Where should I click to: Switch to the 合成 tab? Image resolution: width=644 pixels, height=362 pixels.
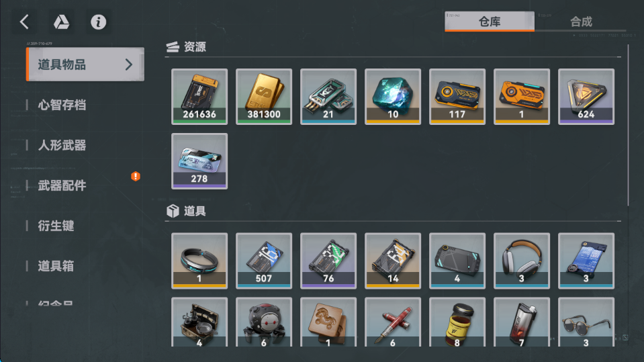581,21
